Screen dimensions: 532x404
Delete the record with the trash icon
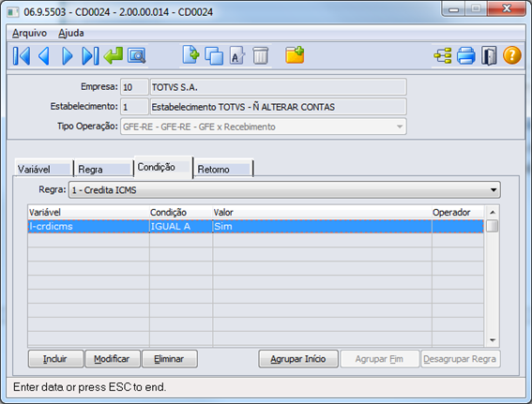pyautogui.click(x=261, y=55)
